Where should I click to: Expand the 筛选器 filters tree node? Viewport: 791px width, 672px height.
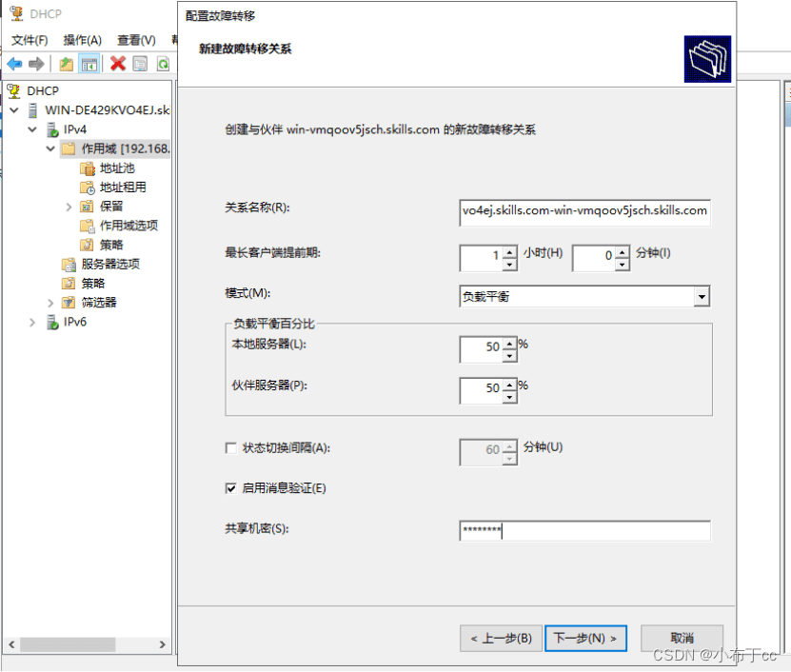coord(51,303)
